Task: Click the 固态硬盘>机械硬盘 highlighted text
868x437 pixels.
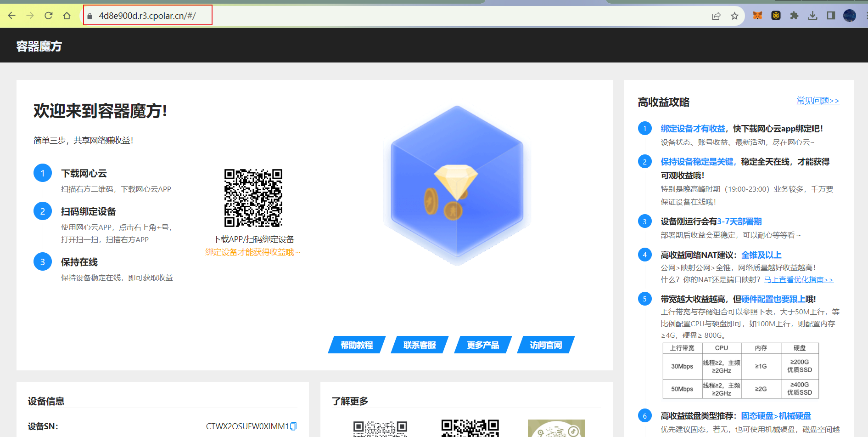Action: [776, 416]
